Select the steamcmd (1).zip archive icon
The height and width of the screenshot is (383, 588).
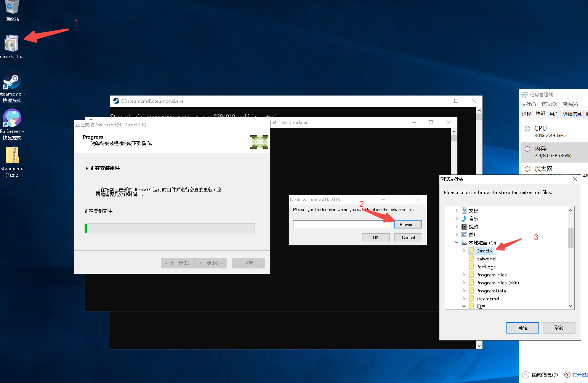(12, 162)
